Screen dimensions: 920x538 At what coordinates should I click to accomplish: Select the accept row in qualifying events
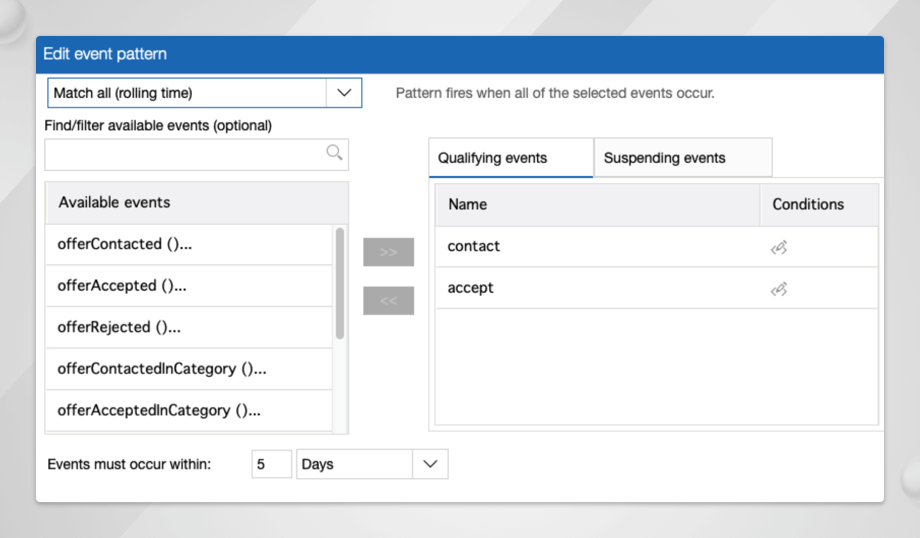click(x=596, y=289)
